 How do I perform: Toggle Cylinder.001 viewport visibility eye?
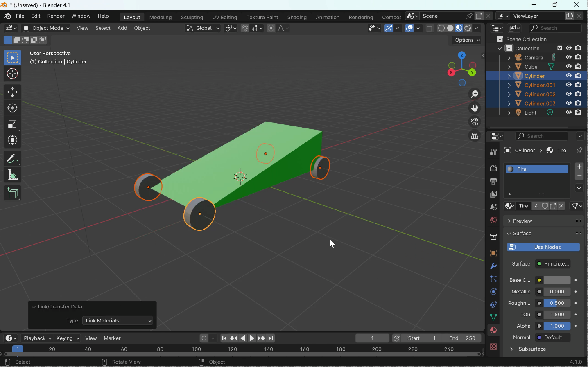pyautogui.click(x=569, y=85)
